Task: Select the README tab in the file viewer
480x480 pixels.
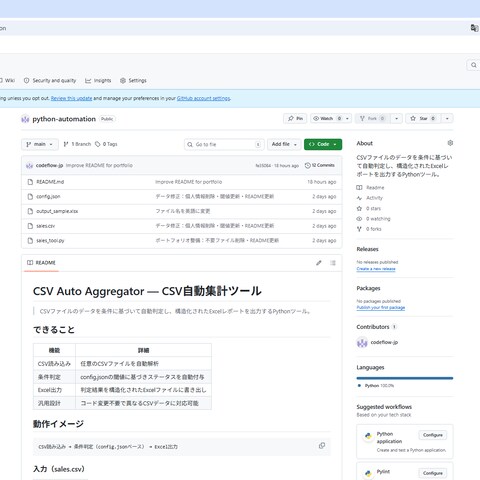Action: tap(41, 263)
